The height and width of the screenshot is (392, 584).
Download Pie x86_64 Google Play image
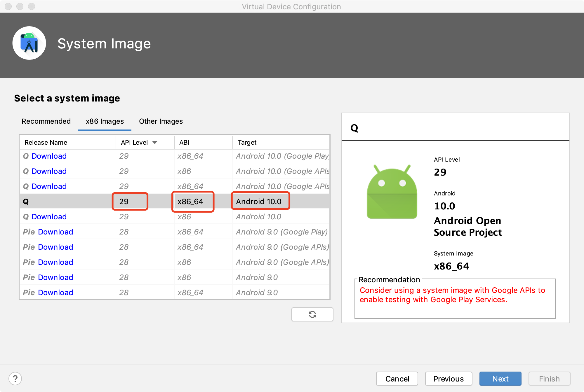coord(55,232)
